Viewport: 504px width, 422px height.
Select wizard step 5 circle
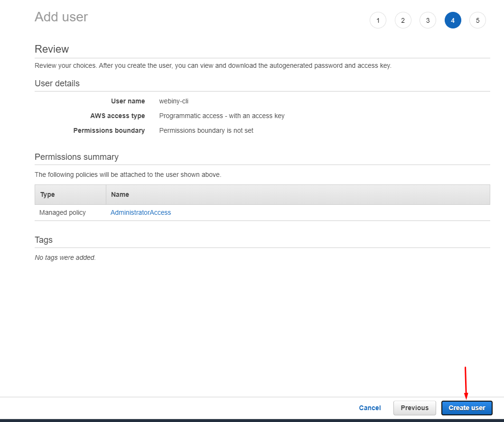[477, 20]
